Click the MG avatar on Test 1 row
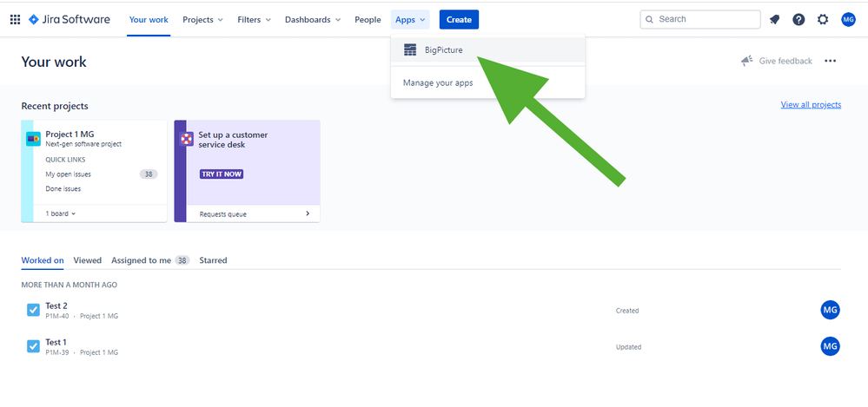 click(x=830, y=346)
